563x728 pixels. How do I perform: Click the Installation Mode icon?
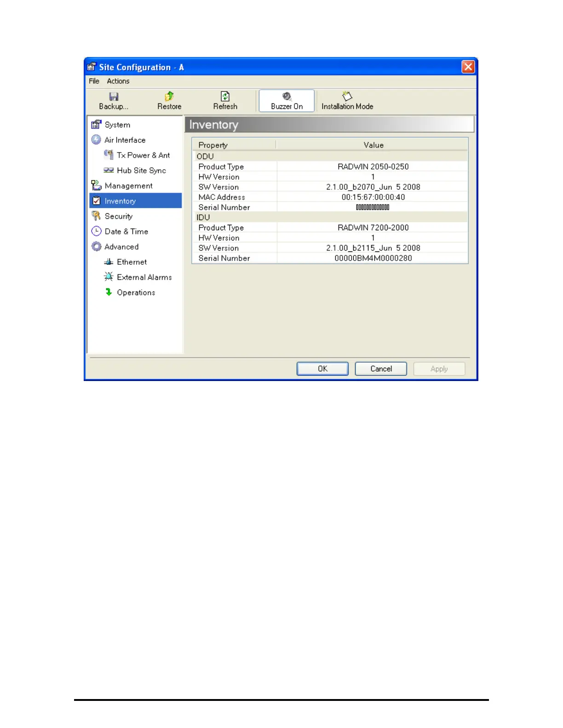347,96
